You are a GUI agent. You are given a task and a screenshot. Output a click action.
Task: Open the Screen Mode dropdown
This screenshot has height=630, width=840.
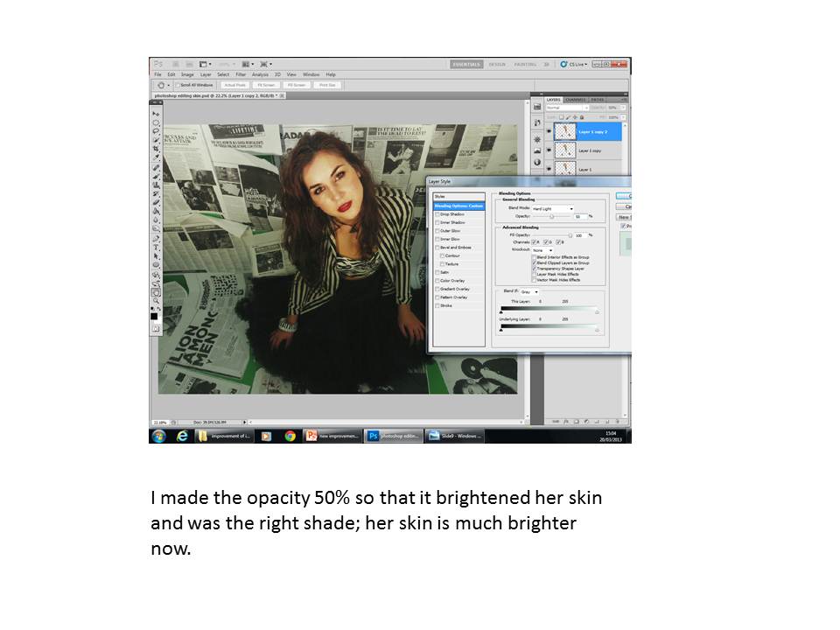[x=266, y=64]
